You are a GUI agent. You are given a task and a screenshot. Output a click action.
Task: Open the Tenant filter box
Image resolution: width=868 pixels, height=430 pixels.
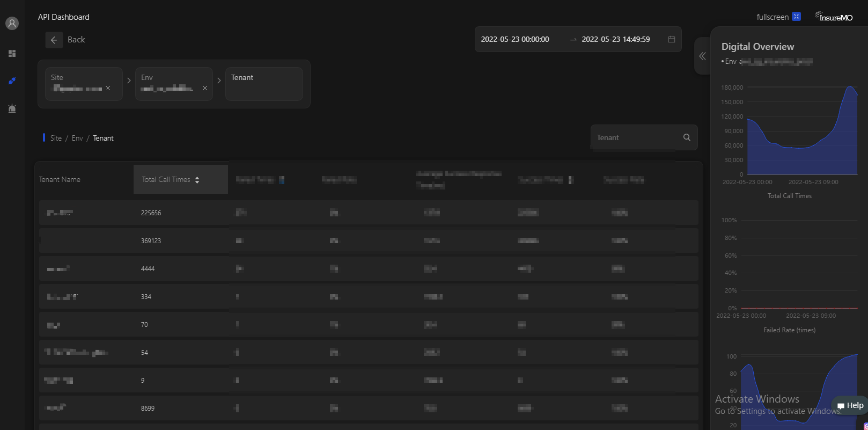click(264, 84)
